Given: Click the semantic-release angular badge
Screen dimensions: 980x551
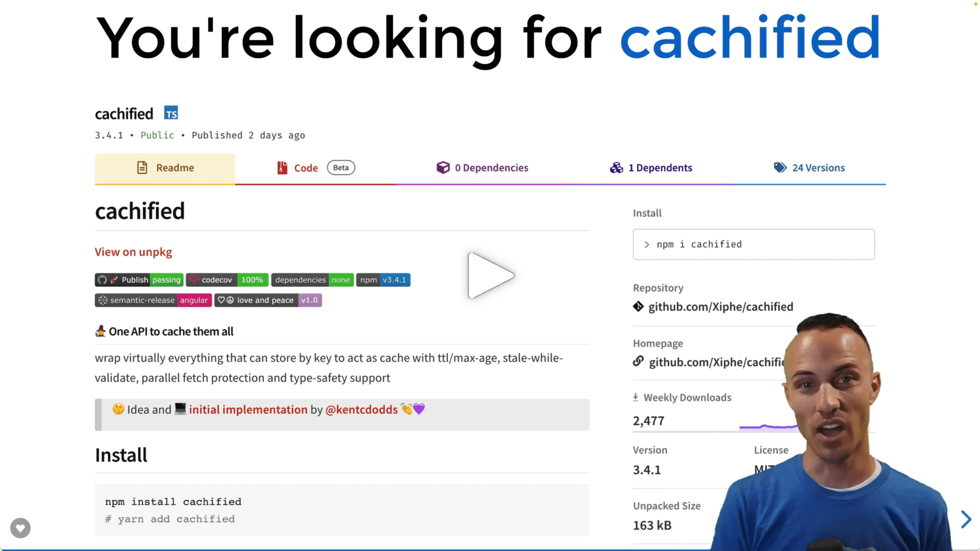Looking at the screenshot, I should tap(153, 300).
